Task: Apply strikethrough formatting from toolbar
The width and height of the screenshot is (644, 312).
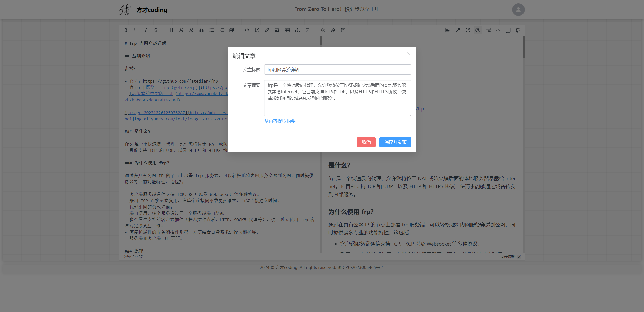Action: pyautogui.click(x=156, y=30)
